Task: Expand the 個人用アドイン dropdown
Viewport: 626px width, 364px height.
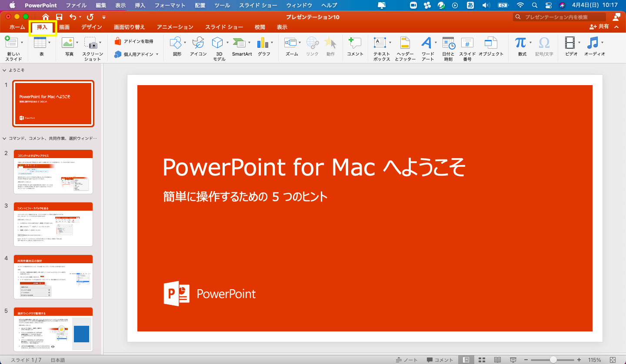Action: point(157,54)
